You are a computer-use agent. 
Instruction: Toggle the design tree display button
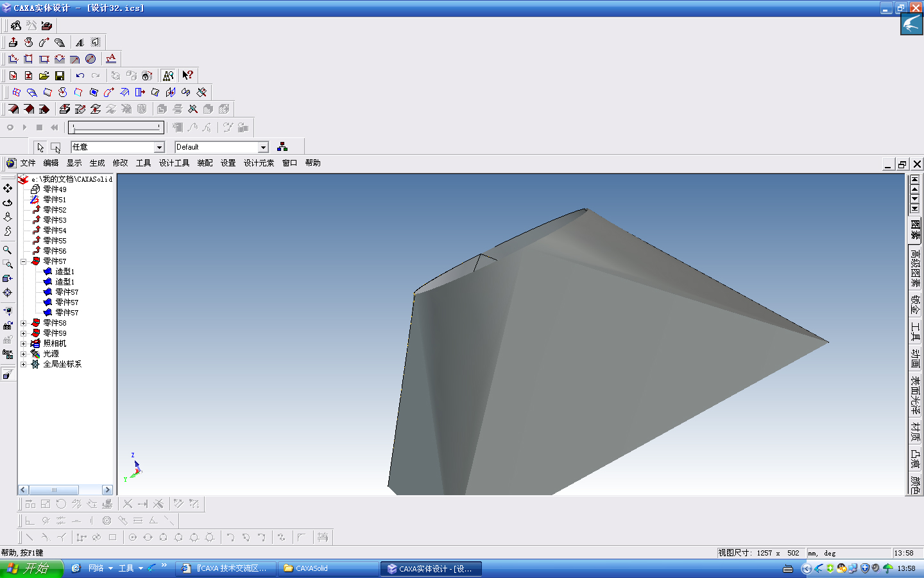click(168, 76)
